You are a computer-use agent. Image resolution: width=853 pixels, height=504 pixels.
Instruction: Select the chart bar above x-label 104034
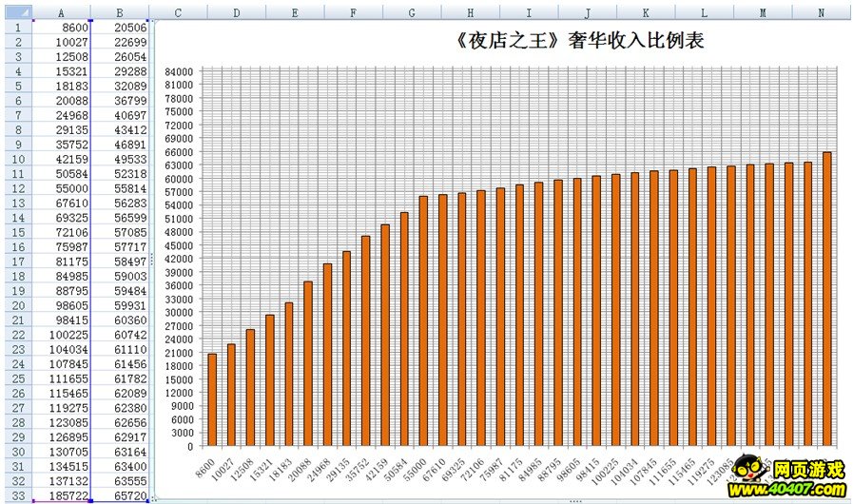coord(635,309)
